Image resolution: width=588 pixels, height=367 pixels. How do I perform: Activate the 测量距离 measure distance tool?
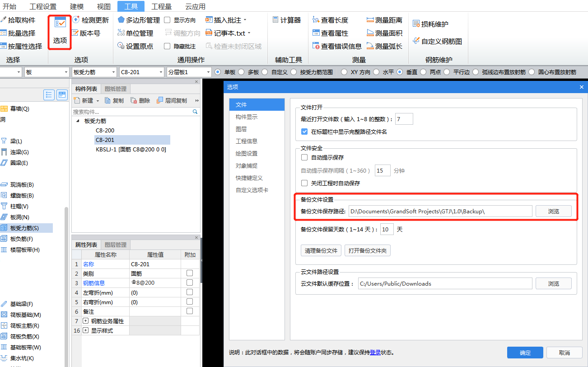pyautogui.click(x=386, y=20)
